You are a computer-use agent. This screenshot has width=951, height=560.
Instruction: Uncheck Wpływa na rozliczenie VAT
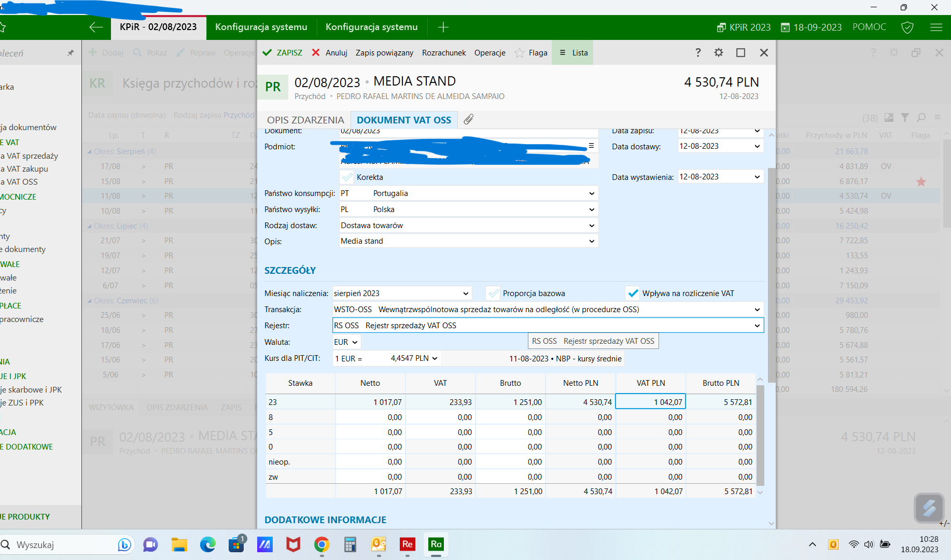click(x=633, y=293)
